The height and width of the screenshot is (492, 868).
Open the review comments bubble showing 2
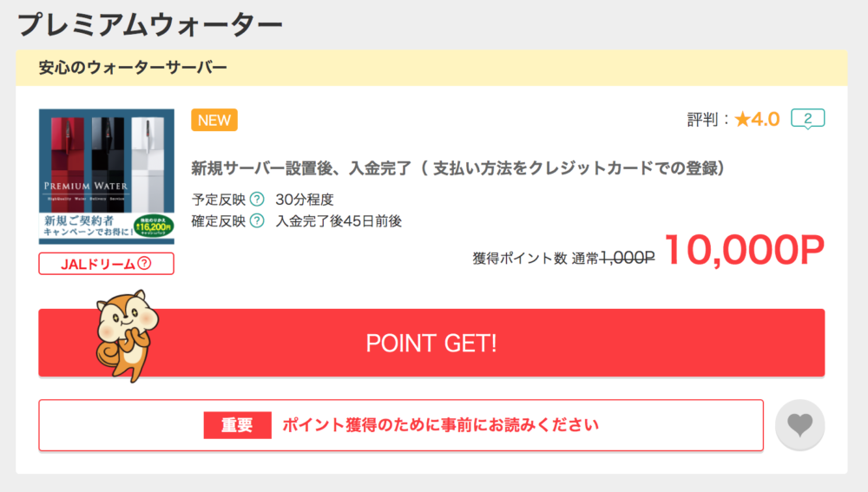click(807, 118)
